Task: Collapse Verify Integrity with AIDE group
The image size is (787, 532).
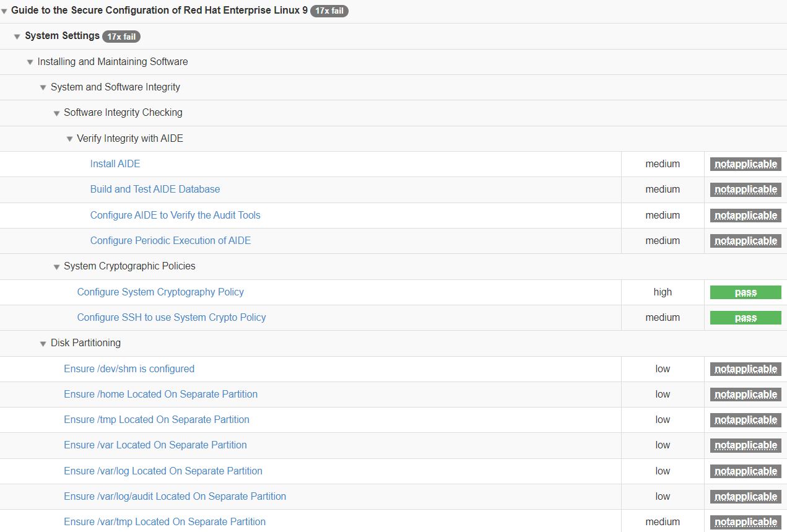Action: coord(69,139)
